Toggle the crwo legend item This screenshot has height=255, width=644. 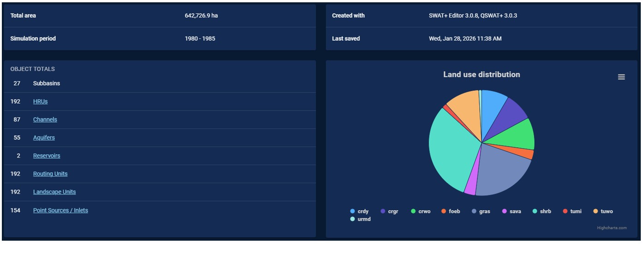tap(420, 211)
